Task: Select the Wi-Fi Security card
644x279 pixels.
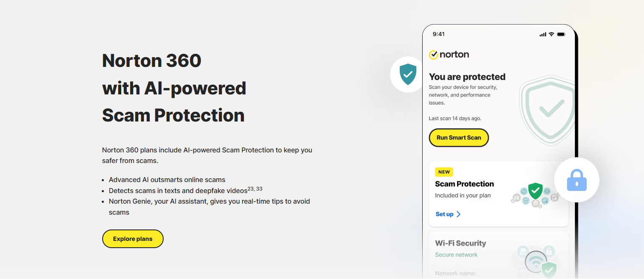Action: [x=499, y=254]
